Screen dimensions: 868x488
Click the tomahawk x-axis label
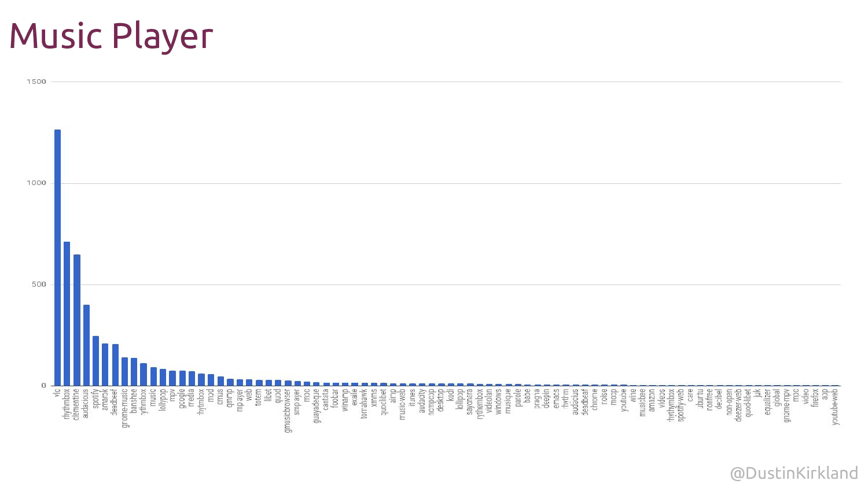[x=365, y=404]
